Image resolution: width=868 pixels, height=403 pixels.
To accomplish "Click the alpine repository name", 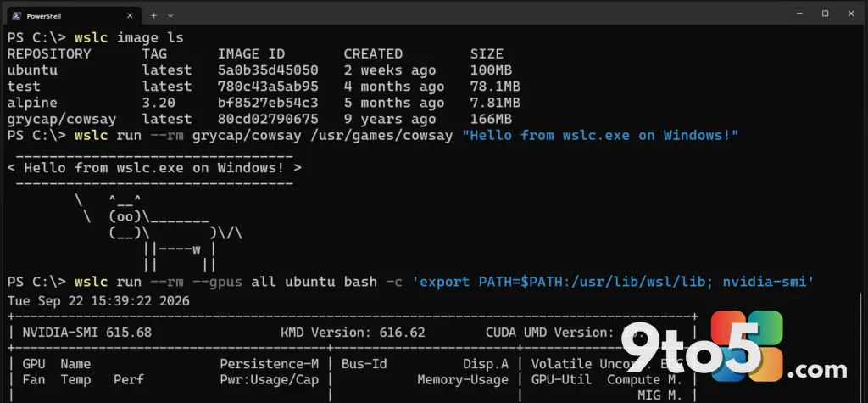I will pyautogui.click(x=32, y=103).
